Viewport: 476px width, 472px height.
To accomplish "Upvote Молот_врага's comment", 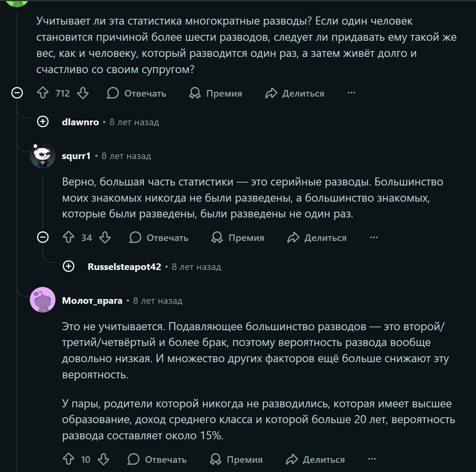I will [x=69, y=459].
